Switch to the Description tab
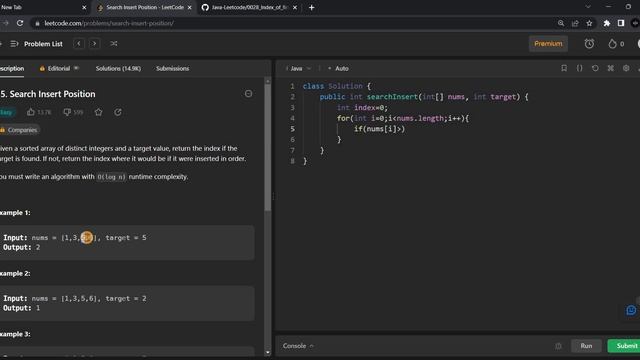This screenshot has height=360, width=640. pyautogui.click(x=11, y=69)
